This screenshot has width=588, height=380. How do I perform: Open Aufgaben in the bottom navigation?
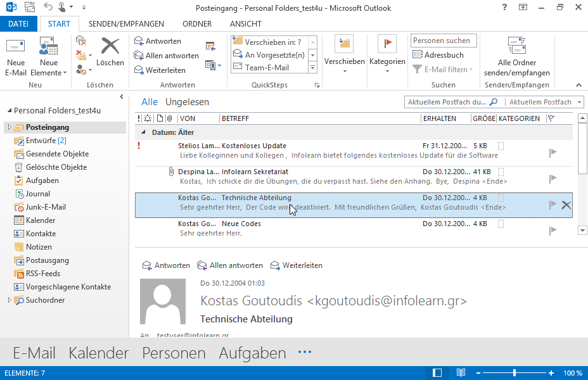pyautogui.click(x=252, y=353)
